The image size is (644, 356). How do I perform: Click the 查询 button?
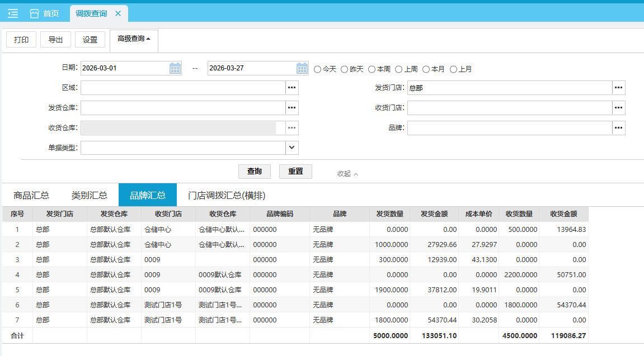255,172
